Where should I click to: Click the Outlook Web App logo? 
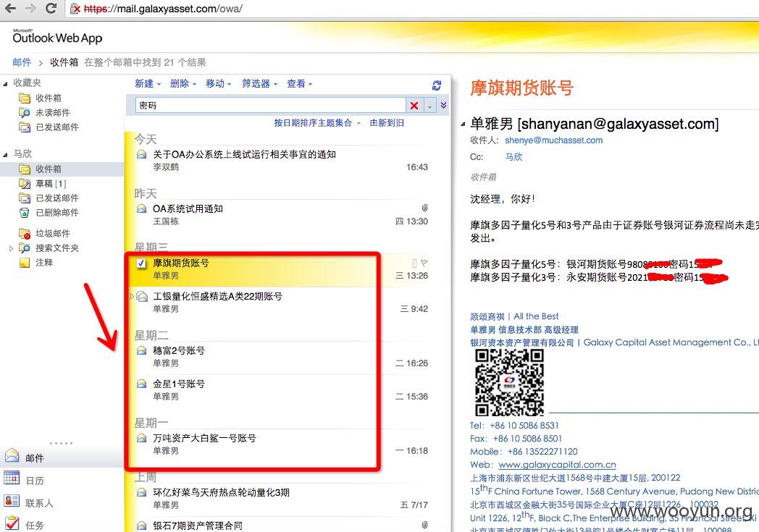coord(57,37)
